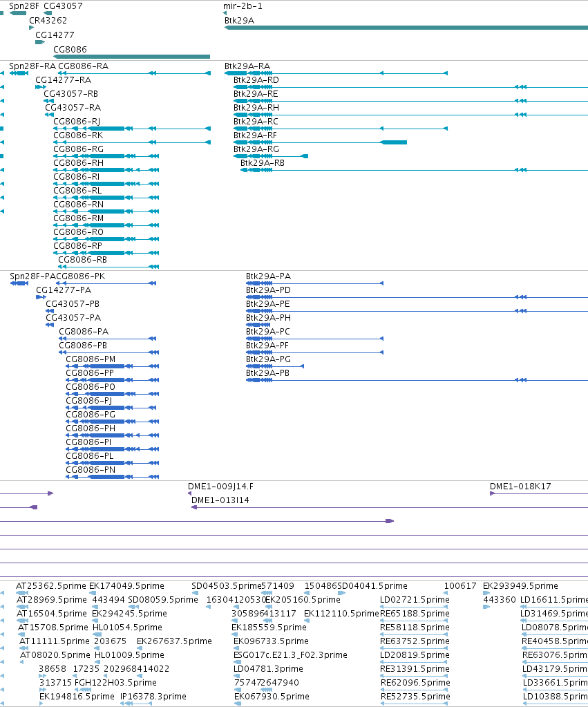Select transcript CG8086-RB label

pos(82,260)
